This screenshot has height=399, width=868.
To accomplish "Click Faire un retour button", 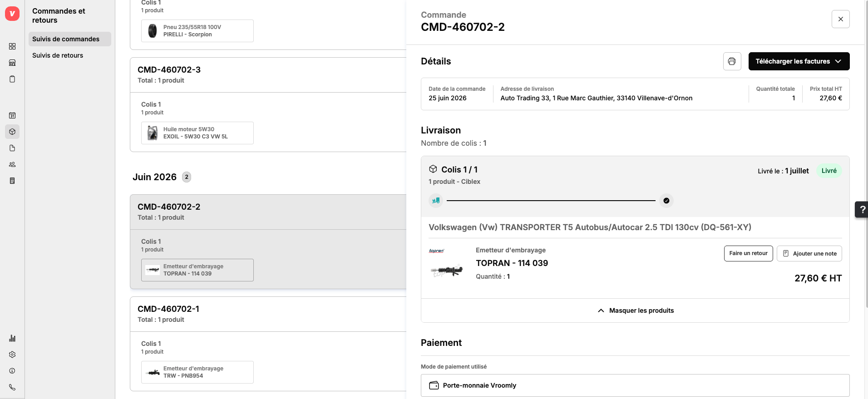I will (x=748, y=253).
